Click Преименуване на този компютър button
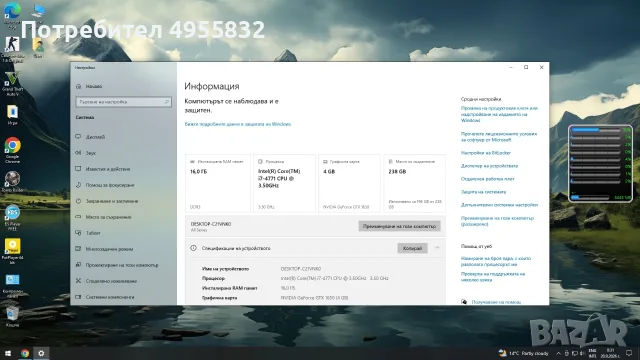 tap(399, 226)
